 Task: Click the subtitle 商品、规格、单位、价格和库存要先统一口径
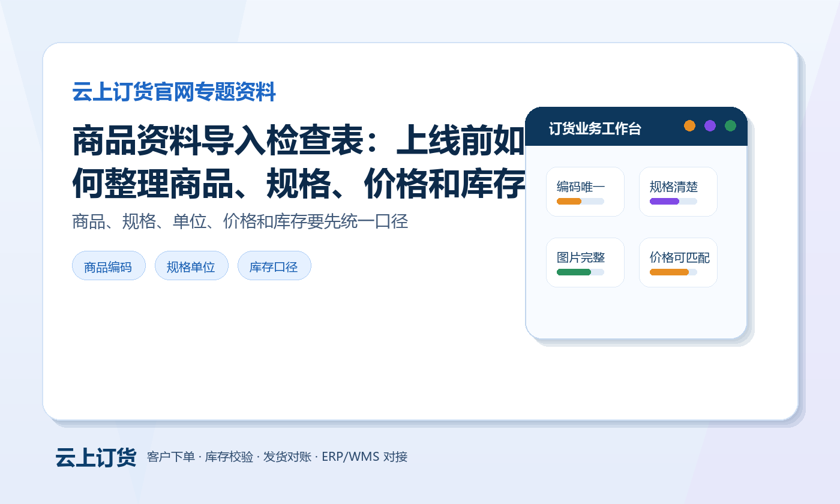pyautogui.click(x=240, y=221)
